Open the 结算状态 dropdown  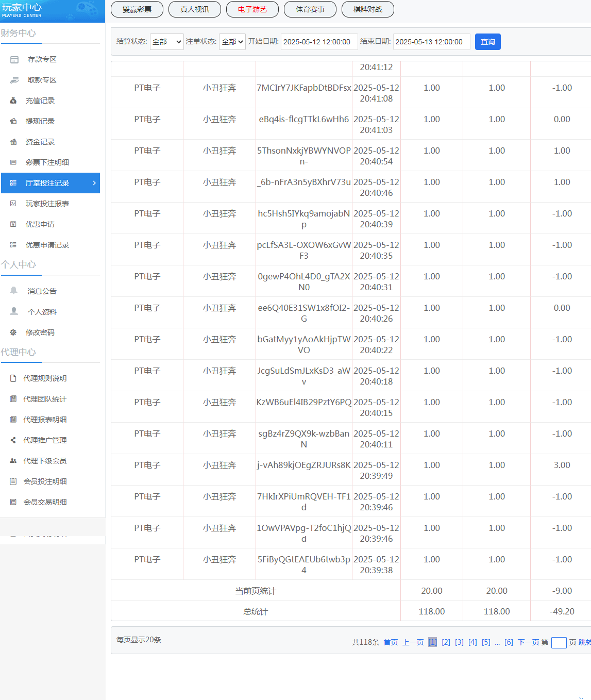[x=166, y=42]
